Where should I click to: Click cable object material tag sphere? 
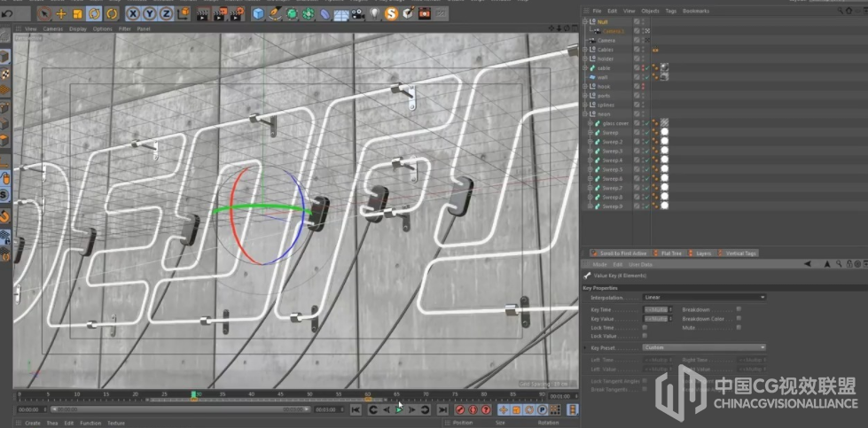[664, 67]
